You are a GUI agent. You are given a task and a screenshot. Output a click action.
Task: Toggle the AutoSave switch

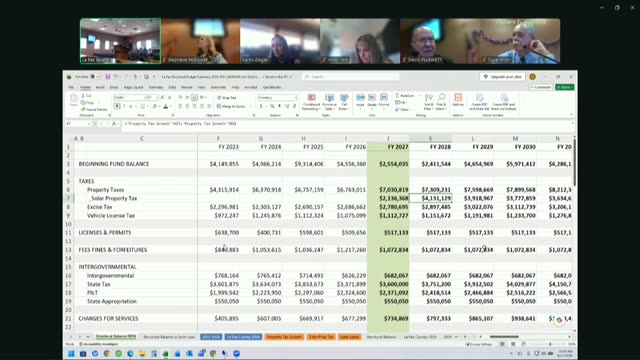click(96, 77)
